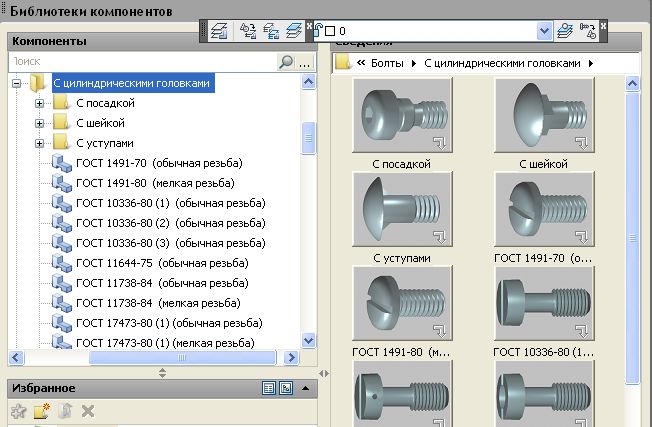
Task: Create new favorites folder icon
Action: click(x=42, y=412)
